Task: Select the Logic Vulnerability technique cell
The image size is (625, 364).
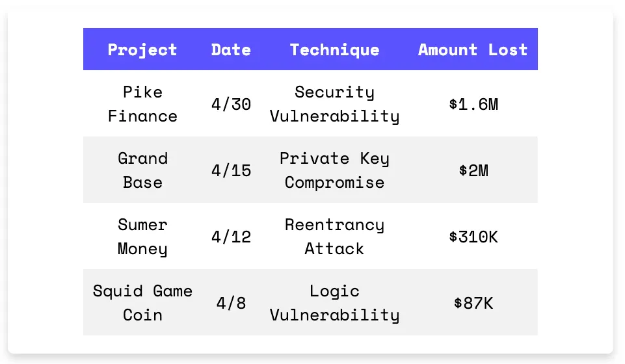Action: pyautogui.click(x=334, y=303)
